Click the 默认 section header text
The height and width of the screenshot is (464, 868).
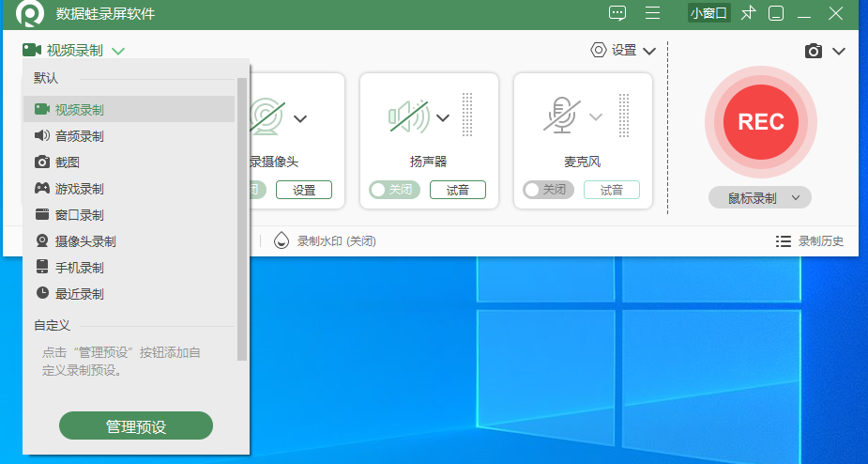point(45,78)
